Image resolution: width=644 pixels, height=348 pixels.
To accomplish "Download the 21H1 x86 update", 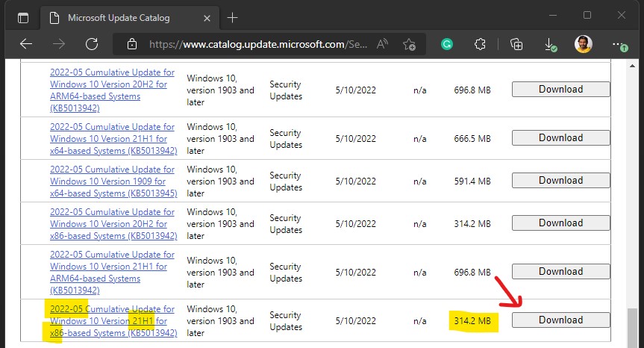I will (560, 320).
